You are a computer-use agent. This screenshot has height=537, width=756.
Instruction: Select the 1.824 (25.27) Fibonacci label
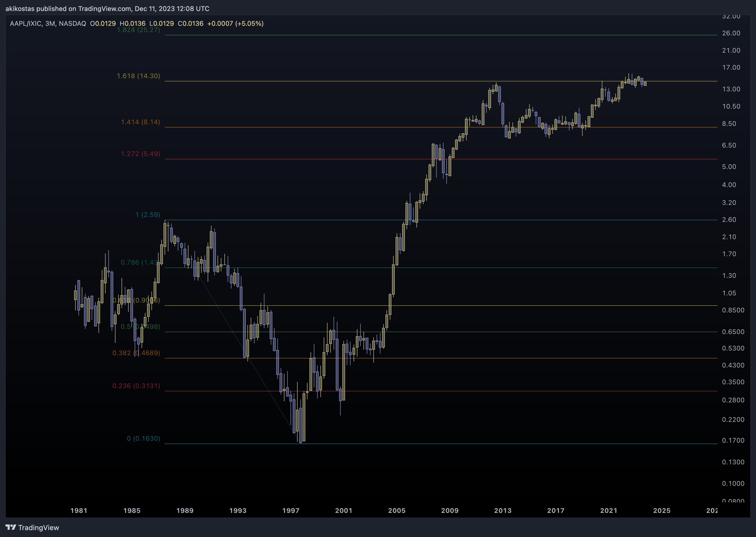point(139,30)
